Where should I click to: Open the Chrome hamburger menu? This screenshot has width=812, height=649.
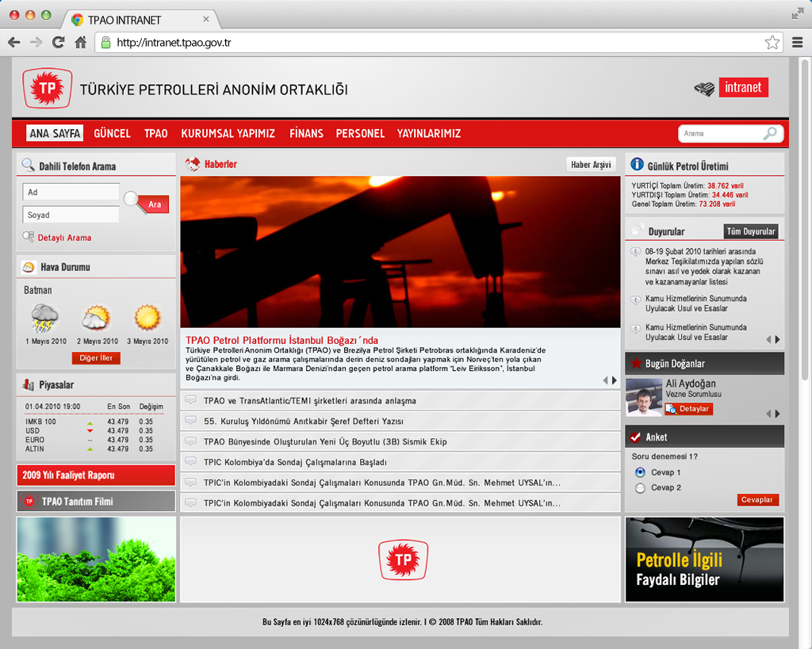(798, 43)
